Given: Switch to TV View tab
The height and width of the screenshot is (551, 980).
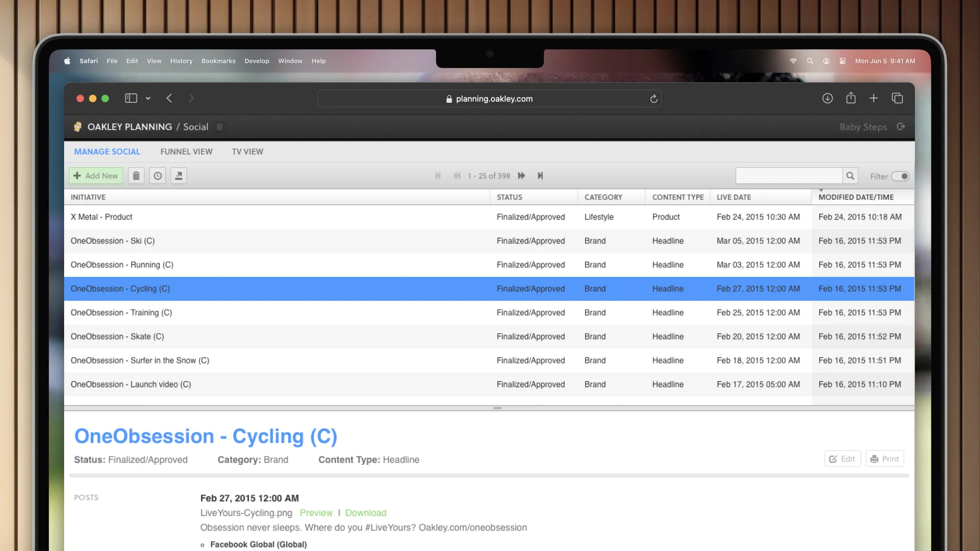Looking at the screenshot, I should tap(247, 152).
